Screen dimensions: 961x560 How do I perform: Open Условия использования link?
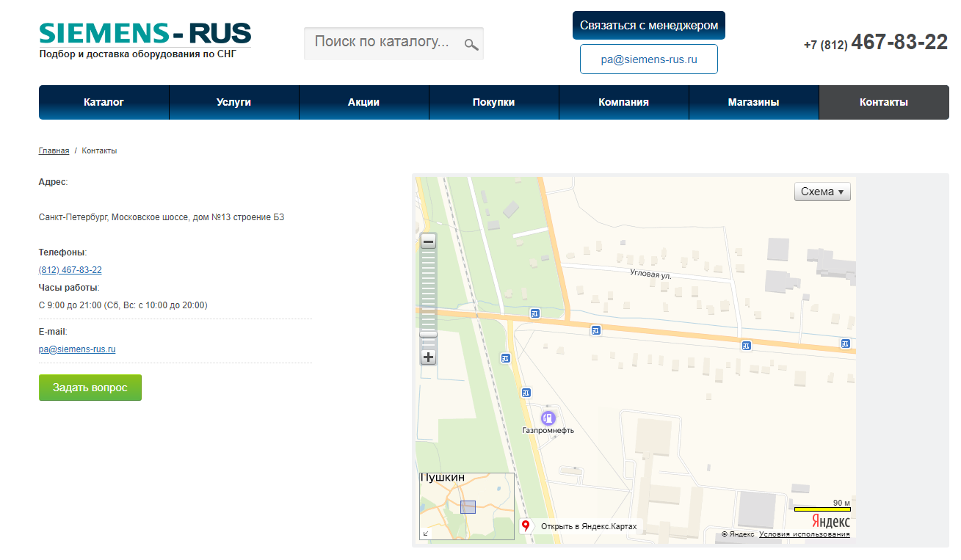805,534
